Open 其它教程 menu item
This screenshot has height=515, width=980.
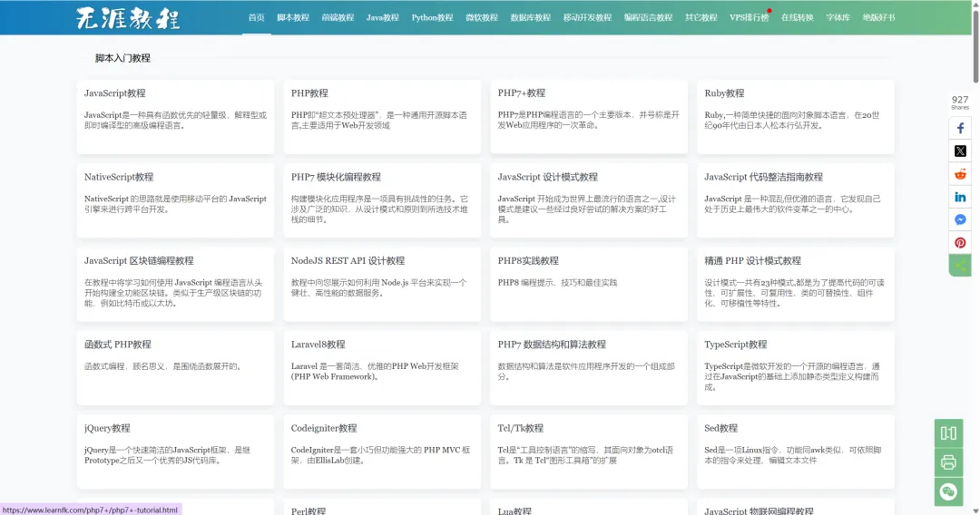[701, 17]
